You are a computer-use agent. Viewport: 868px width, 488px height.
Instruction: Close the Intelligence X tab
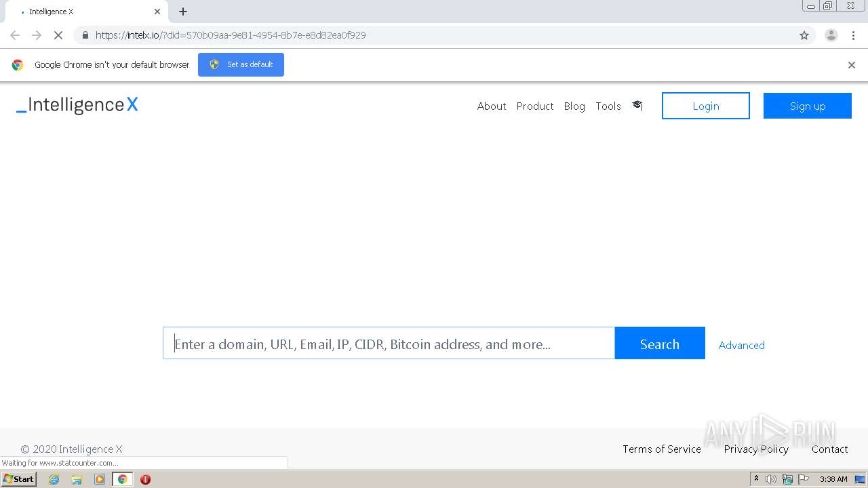tap(157, 12)
